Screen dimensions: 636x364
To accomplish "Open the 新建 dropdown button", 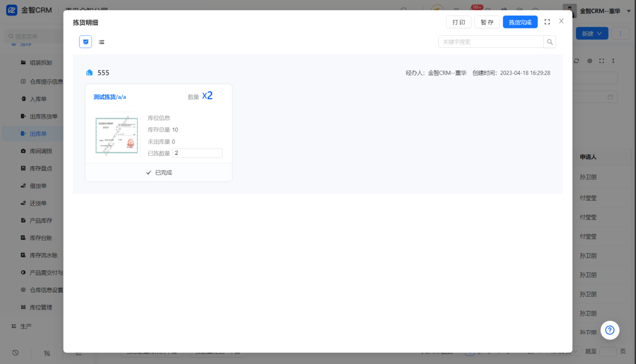I will [x=592, y=33].
